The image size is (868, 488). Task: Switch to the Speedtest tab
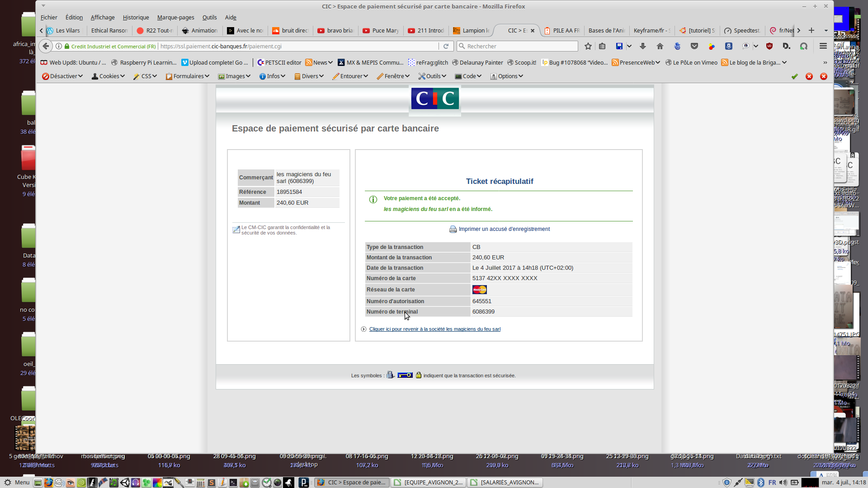742,30
